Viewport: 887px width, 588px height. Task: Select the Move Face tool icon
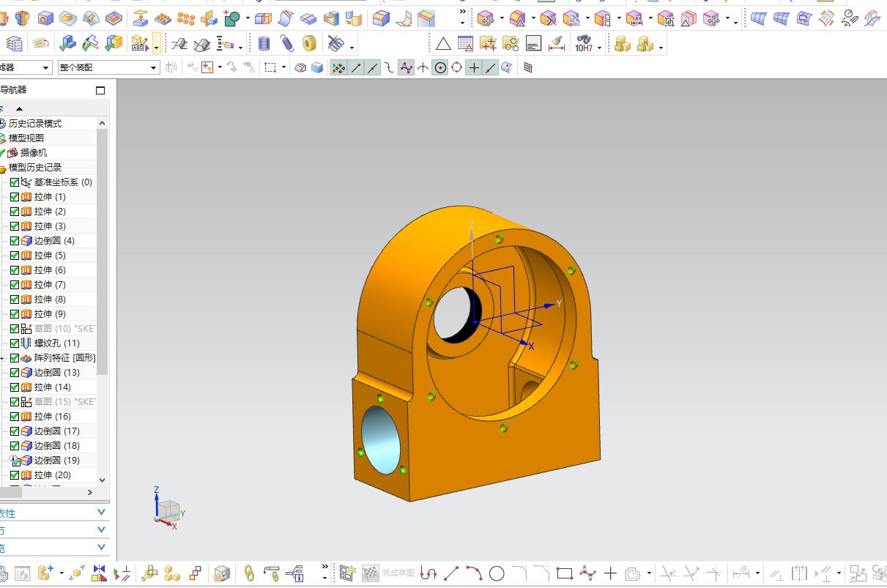(x=486, y=18)
